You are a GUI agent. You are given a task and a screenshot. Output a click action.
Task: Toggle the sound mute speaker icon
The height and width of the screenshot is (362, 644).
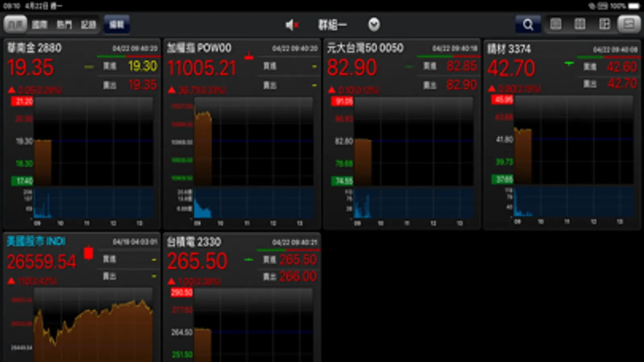292,25
